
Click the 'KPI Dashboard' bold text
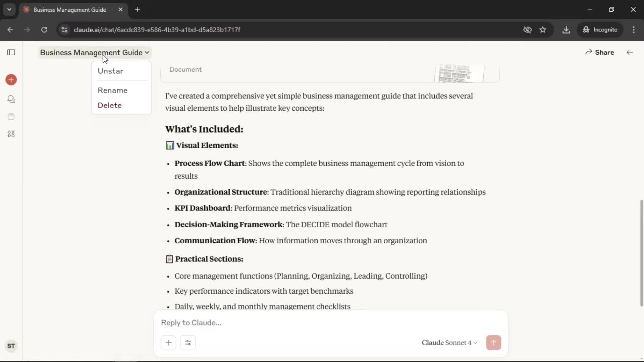(202, 208)
